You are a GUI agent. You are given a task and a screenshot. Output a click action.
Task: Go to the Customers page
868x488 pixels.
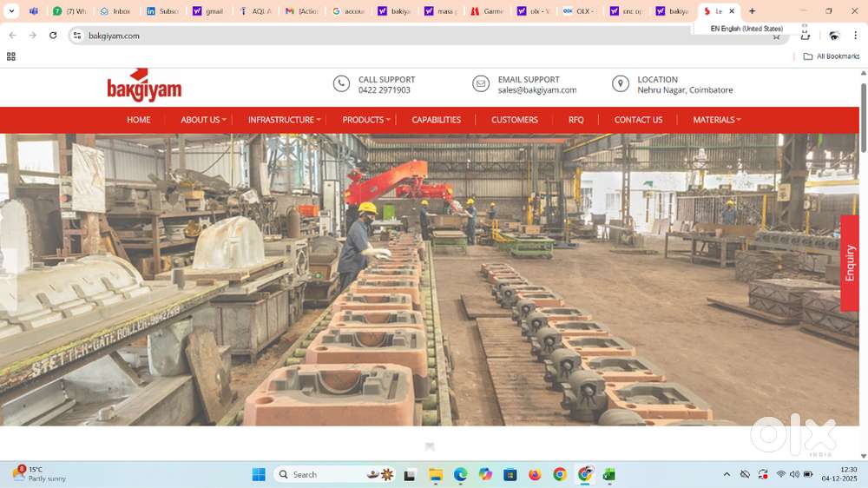[515, 120]
